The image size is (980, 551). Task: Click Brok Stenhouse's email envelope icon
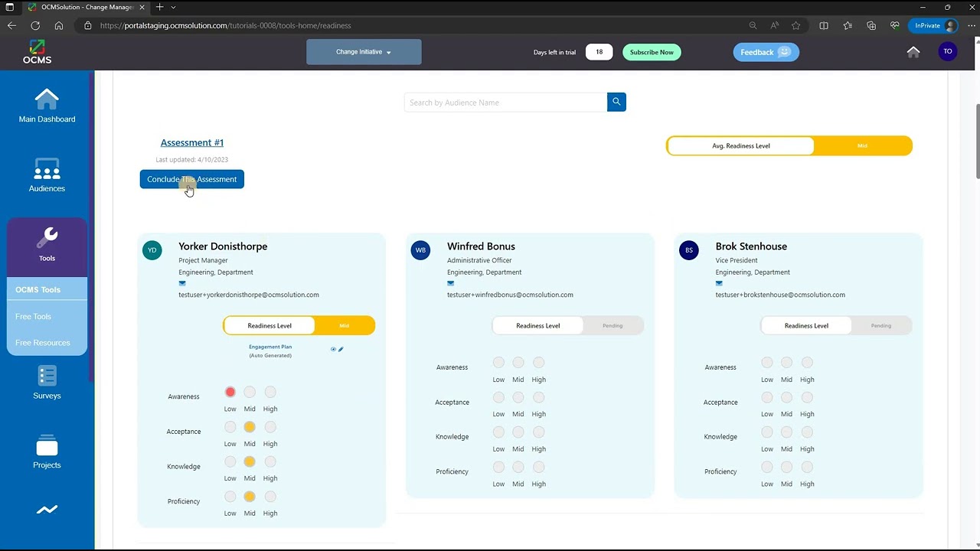[720, 283]
